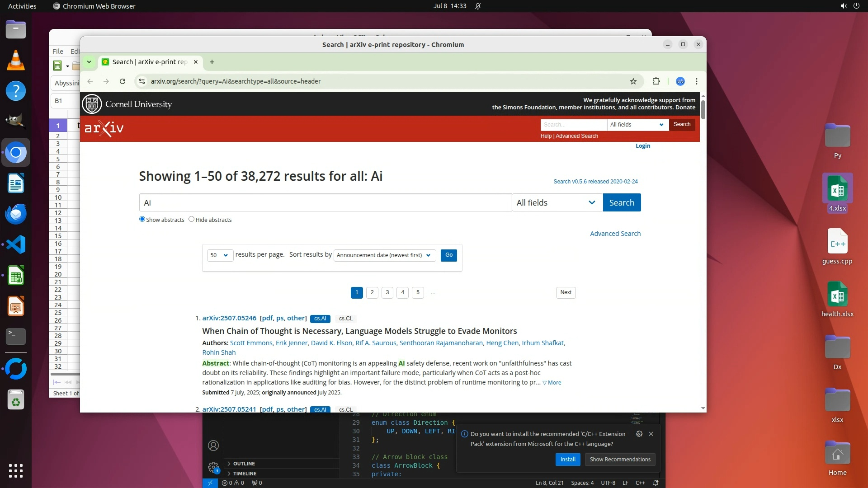Expand the OUTLINE section in VS Code
Image resolution: width=868 pixels, height=488 pixels.
pos(244,464)
